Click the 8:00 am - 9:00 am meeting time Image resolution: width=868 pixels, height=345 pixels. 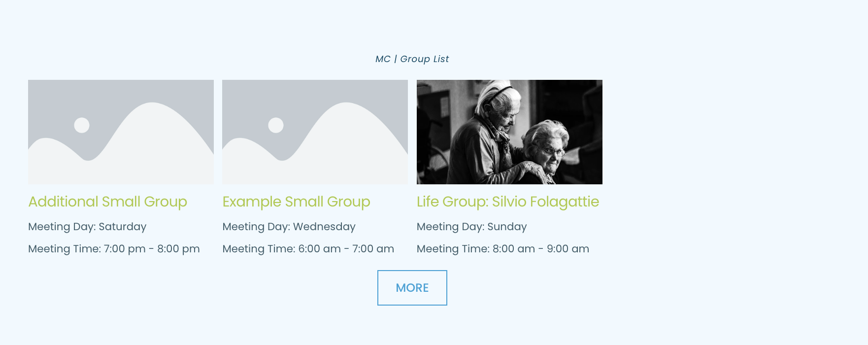click(503, 249)
